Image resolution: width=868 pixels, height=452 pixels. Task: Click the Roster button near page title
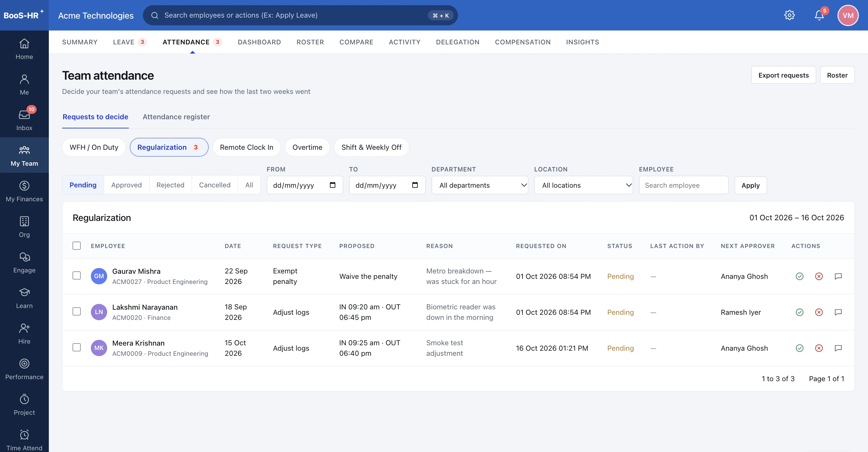point(837,75)
